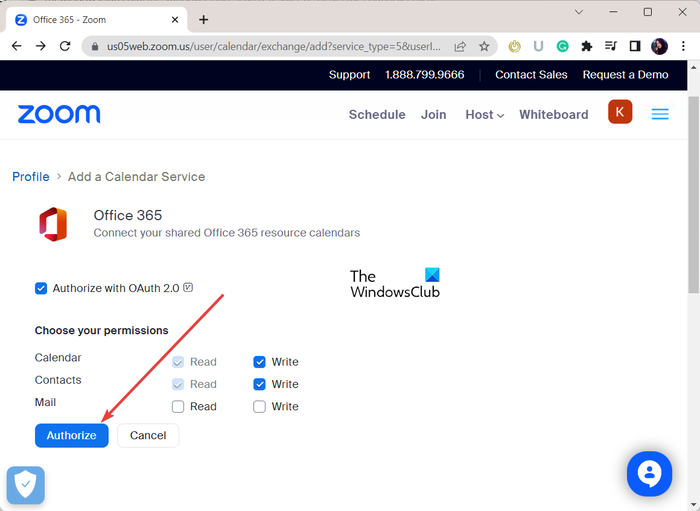
Task: Enable Mail Read permission
Action: coord(178,407)
